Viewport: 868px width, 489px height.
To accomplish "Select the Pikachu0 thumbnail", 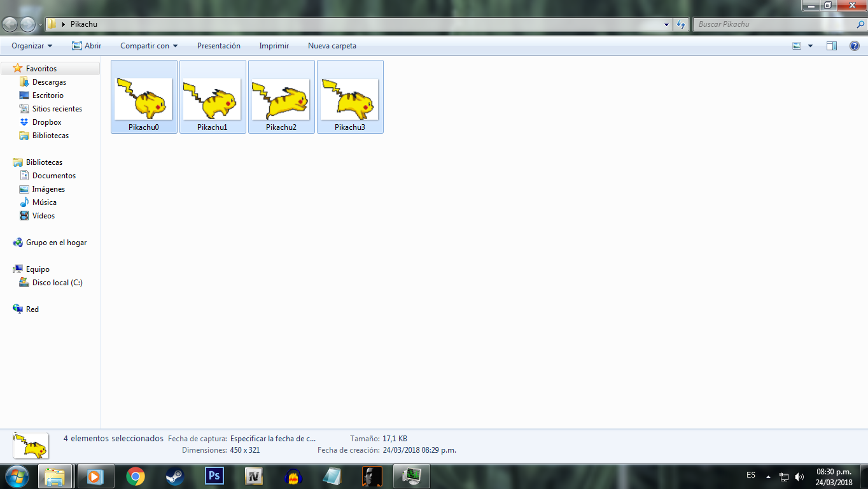I will pyautogui.click(x=144, y=99).
